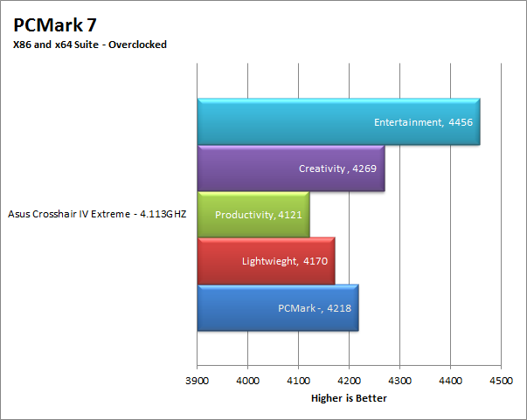Click the Creativity 4269 purple bar

[x=291, y=169]
